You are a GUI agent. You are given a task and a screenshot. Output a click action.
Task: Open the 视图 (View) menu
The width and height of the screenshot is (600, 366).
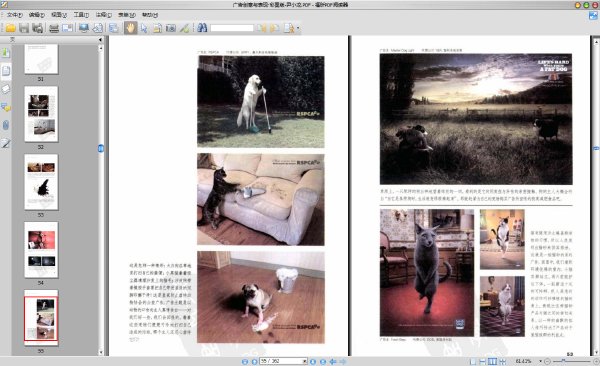[59, 15]
